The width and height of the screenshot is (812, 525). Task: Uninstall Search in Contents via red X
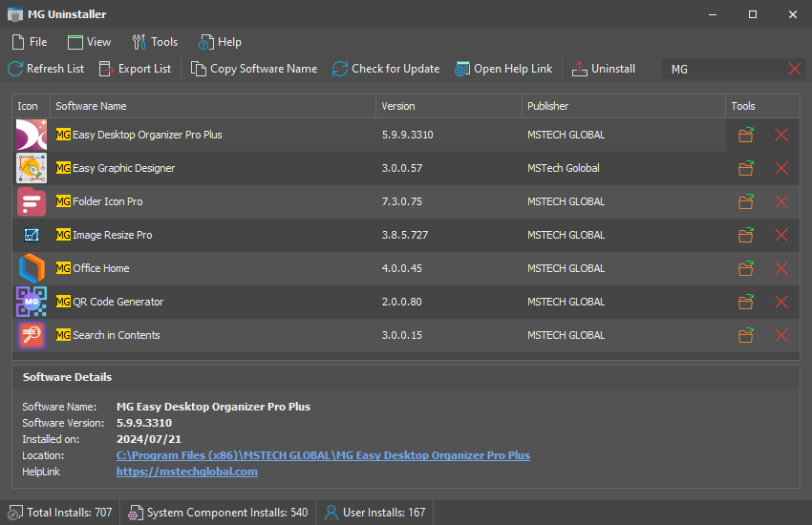[781, 335]
